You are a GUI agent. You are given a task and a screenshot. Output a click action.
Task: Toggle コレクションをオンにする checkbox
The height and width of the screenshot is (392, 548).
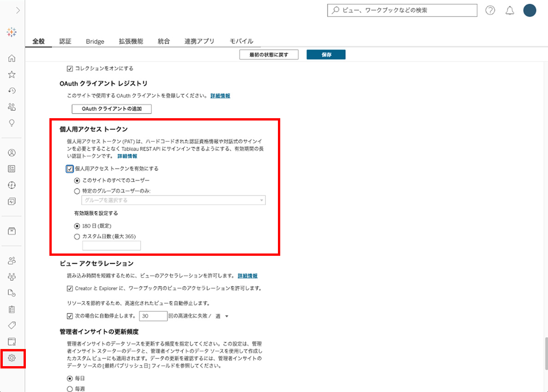(70, 68)
